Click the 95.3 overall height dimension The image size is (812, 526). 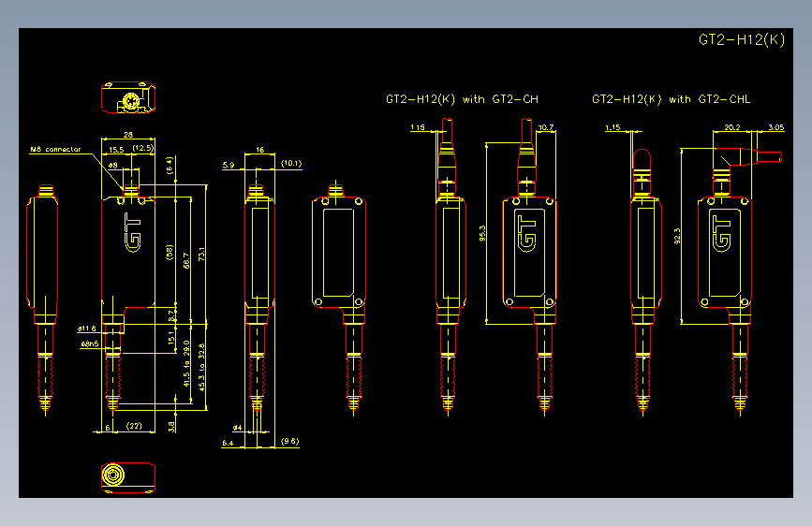click(x=482, y=233)
